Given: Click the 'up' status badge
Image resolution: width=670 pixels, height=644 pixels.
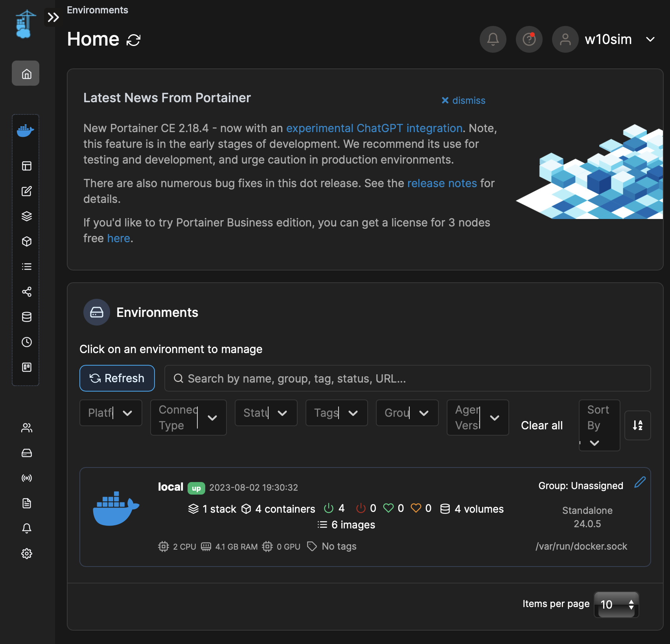Looking at the screenshot, I should 196,488.
